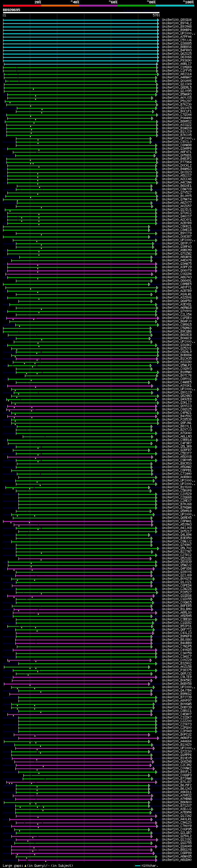Viewport: 197px width, 868px height.
Task: Select the UniRef100_A7GK40 label
Action: pos(176,433)
